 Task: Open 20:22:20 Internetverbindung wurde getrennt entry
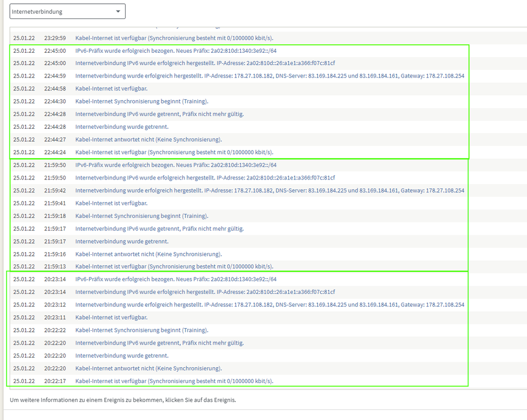(122, 356)
